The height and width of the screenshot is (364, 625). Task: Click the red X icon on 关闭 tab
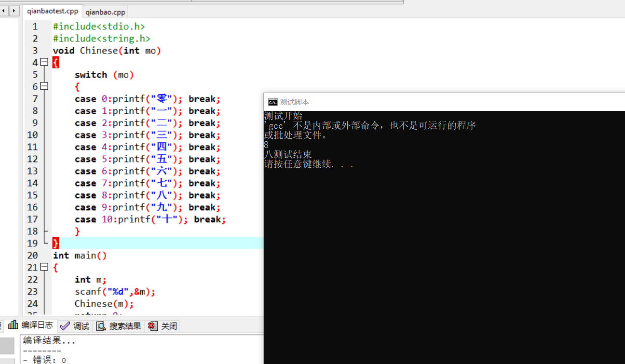point(152,326)
